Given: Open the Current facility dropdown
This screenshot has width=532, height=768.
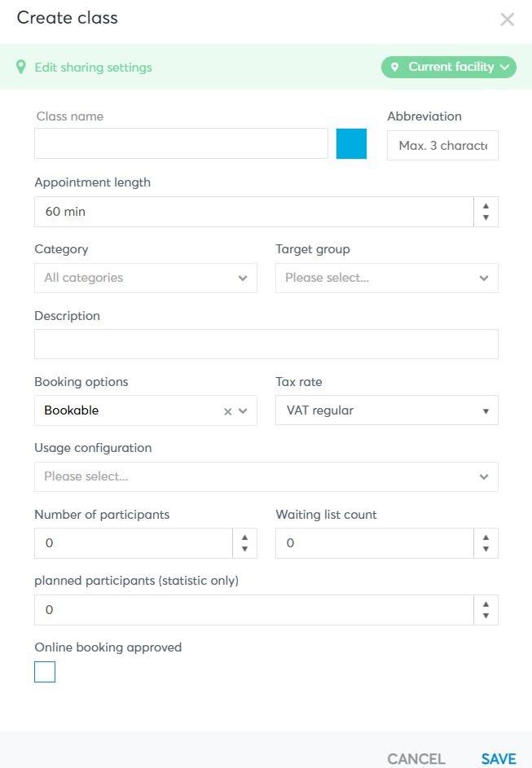Looking at the screenshot, I should coord(449,67).
